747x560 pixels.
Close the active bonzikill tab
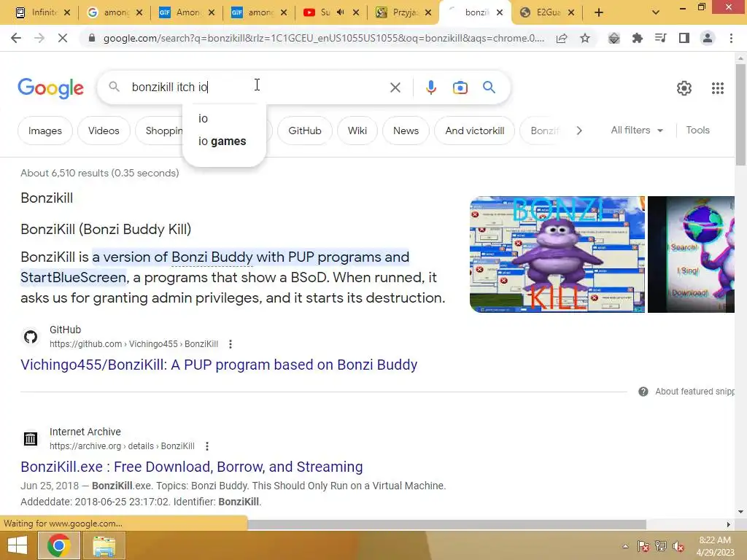(x=499, y=13)
